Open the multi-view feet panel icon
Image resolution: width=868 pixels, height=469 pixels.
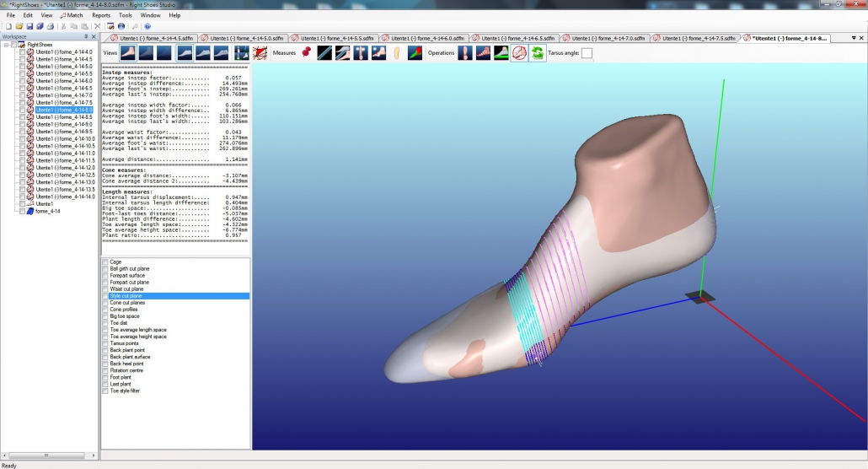pyautogui.click(x=241, y=52)
